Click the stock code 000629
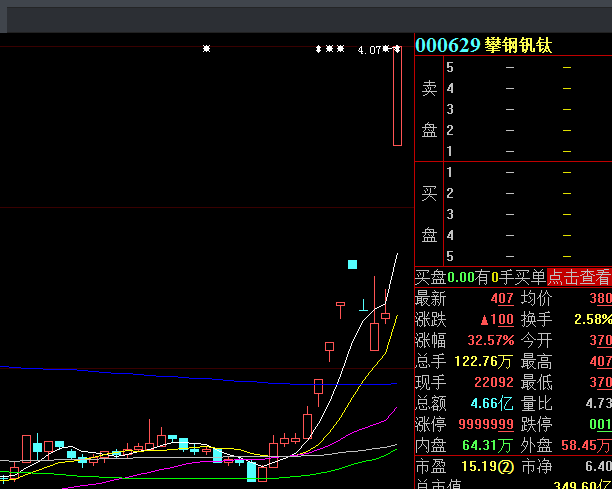 pos(448,45)
